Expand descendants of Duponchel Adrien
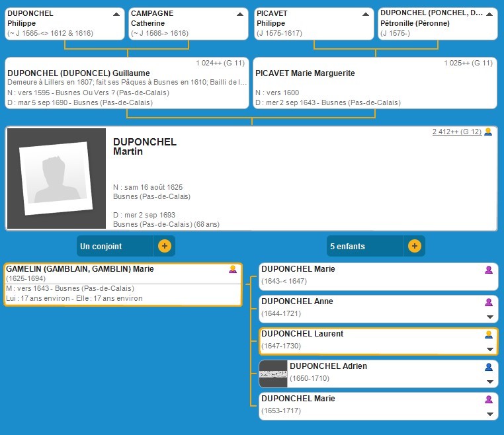 pos(489,382)
